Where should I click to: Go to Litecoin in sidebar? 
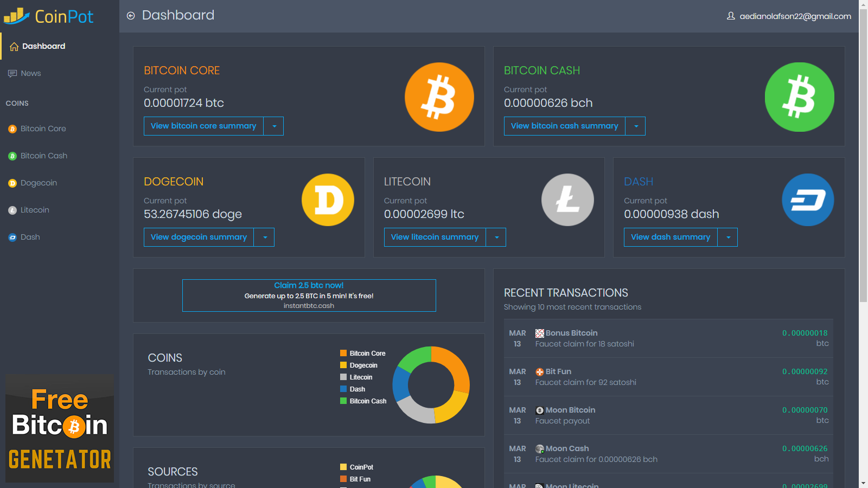click(x=60, y=210)
